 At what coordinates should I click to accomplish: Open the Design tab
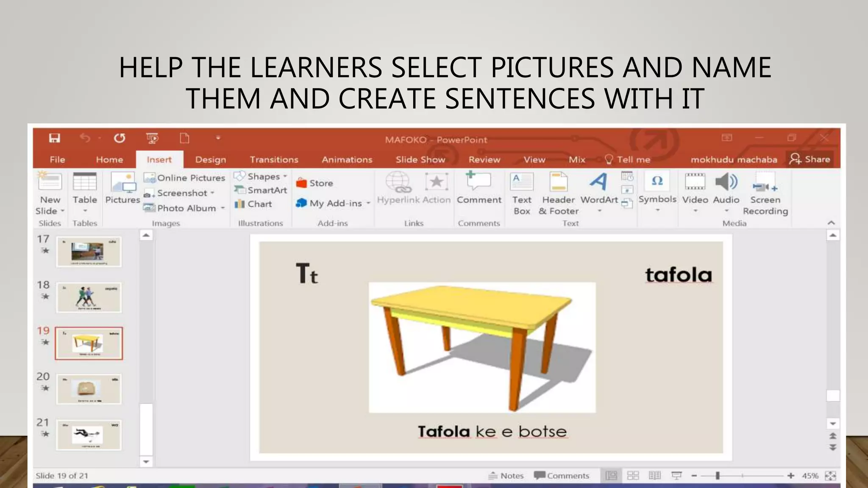pyautogui.click(x=211, y=160)
